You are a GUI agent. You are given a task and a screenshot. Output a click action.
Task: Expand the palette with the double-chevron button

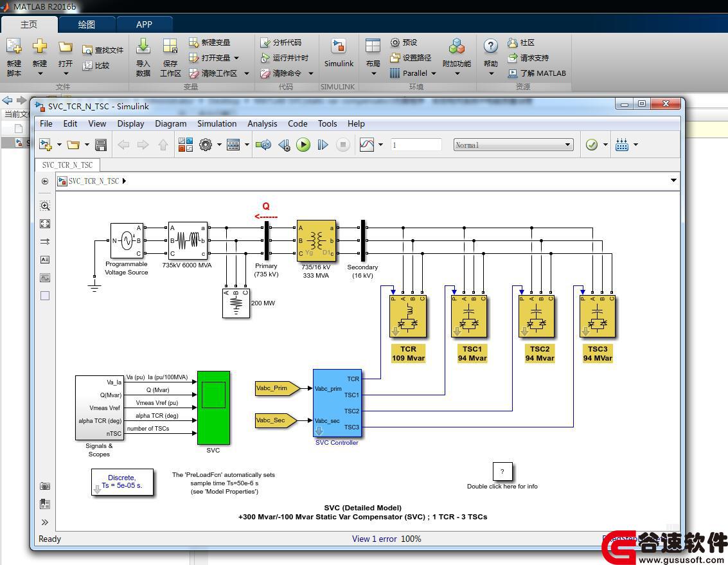click(45, 522)
